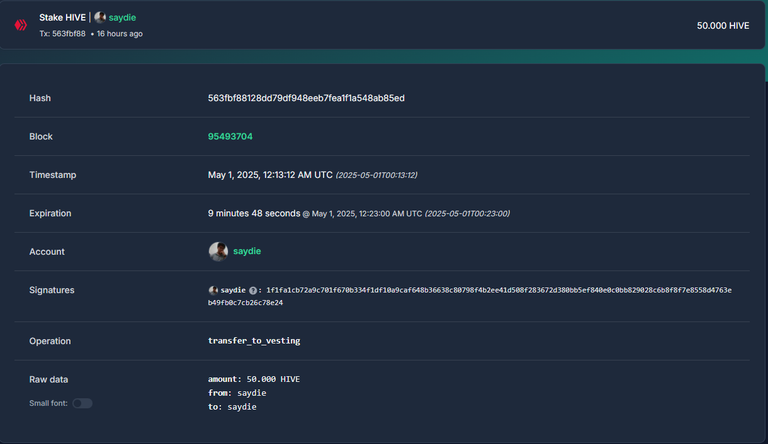Click the Block row label
This screenshot has width=768, height=444.
(41, 136)
